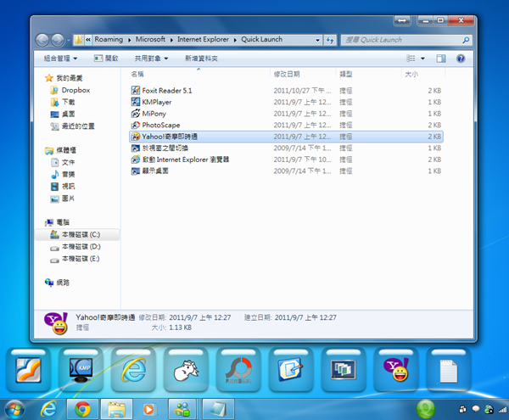Launch PhotoScape from the dock

[x=238, y=370]
